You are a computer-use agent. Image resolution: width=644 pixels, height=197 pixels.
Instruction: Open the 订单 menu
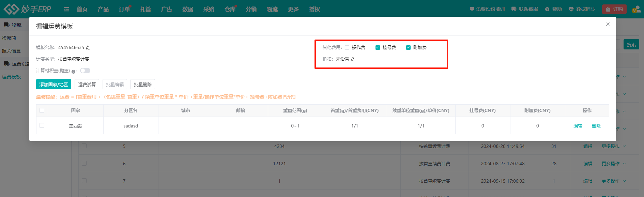(124, 9)
